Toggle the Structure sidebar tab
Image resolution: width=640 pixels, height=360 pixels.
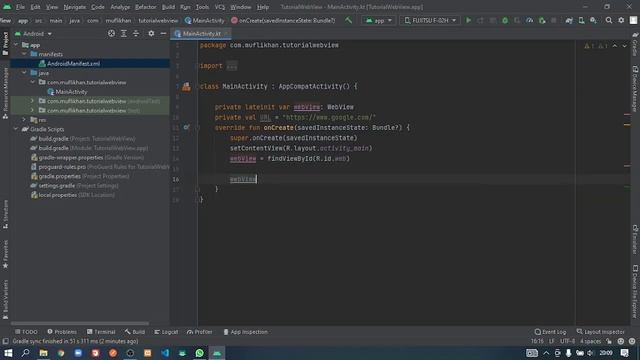coord(5,214)
